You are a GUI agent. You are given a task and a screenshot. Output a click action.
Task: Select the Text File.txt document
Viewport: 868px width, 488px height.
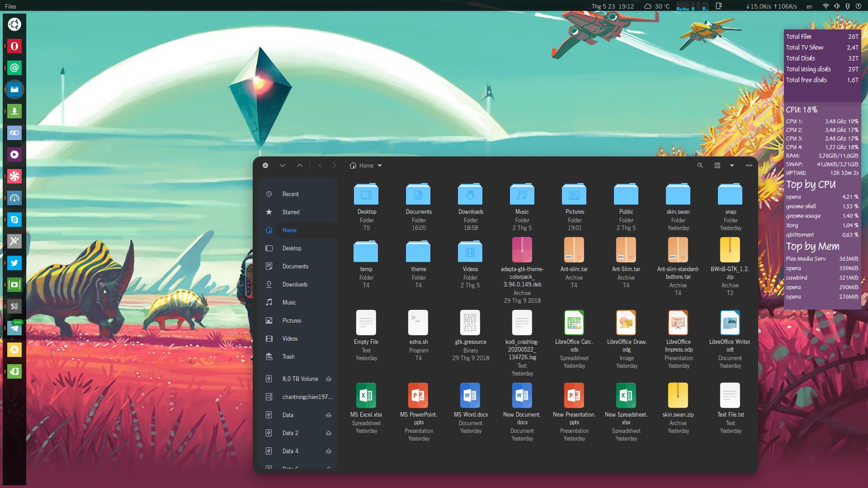click(730, 395)
